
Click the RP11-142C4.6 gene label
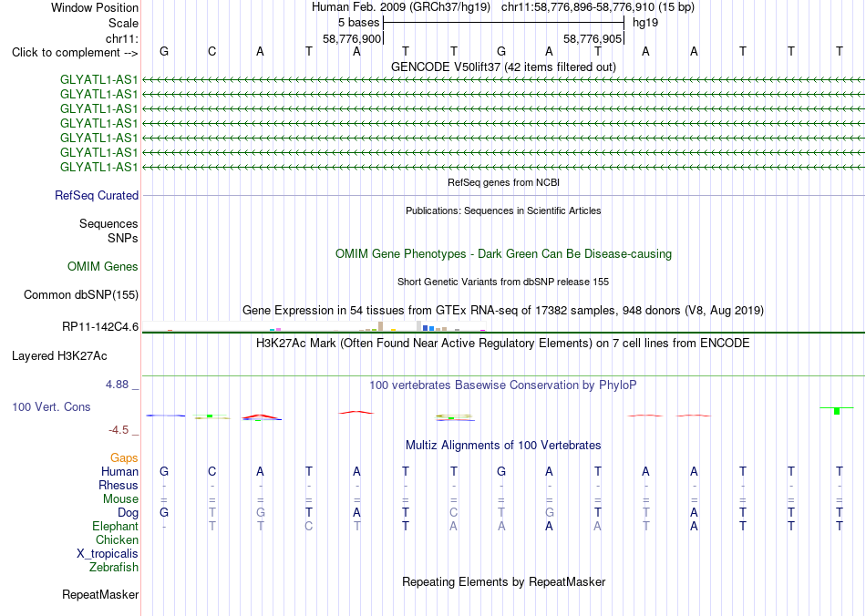click(100, 327)
